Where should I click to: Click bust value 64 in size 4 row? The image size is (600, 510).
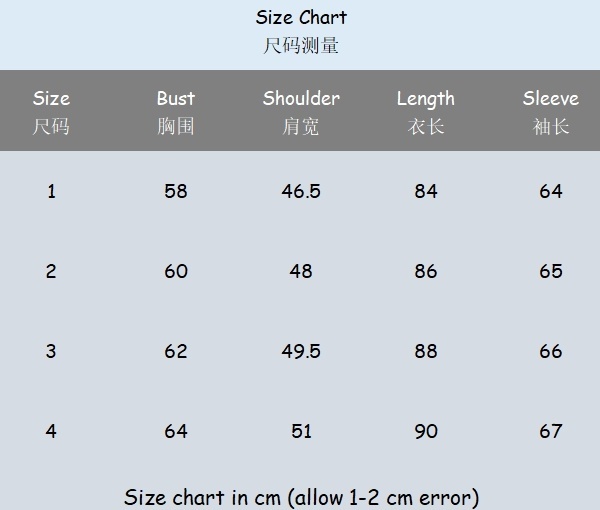176,431
